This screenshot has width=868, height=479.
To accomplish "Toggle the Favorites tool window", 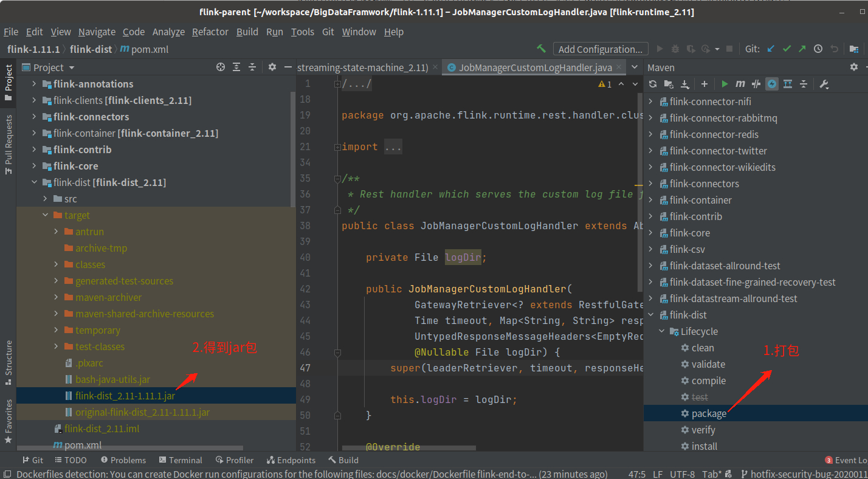I will coord(9,421).
